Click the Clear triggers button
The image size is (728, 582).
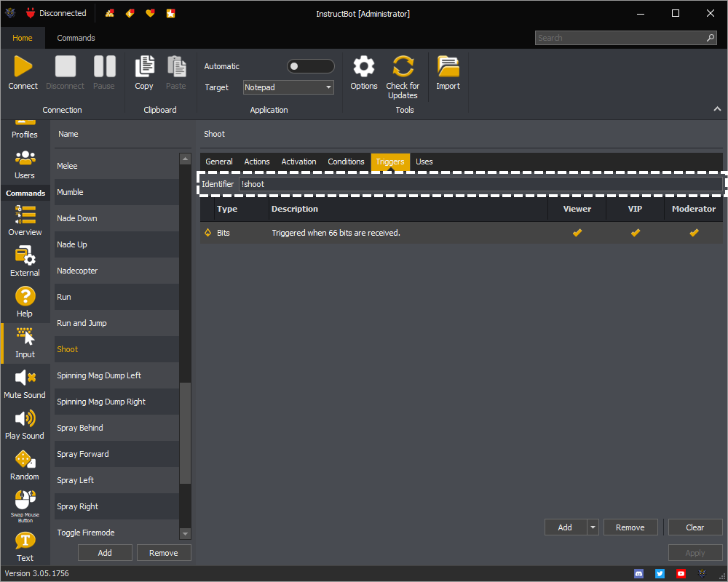(695, 527)
